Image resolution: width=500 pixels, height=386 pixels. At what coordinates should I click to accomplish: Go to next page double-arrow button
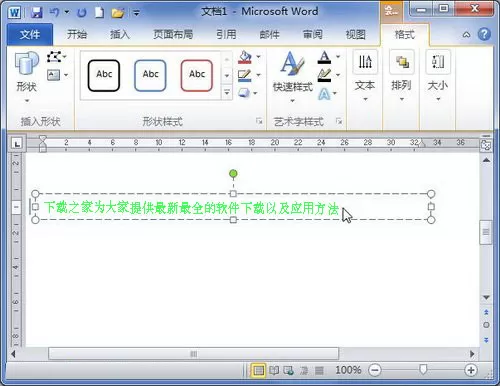(486, 340)
